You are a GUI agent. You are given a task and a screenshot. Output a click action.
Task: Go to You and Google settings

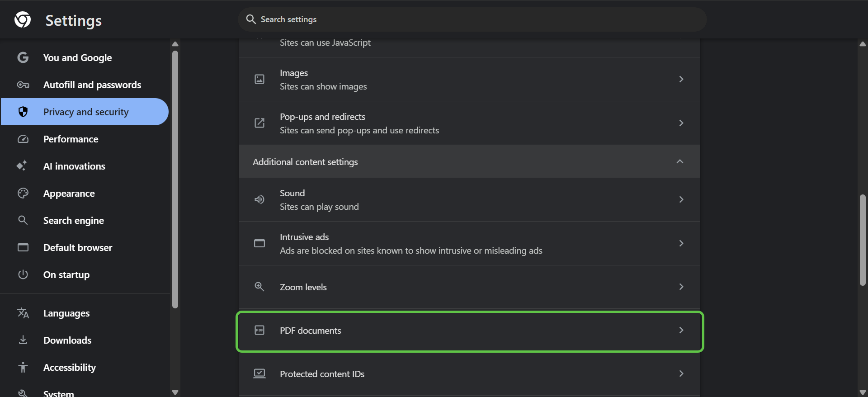(85, 57)
